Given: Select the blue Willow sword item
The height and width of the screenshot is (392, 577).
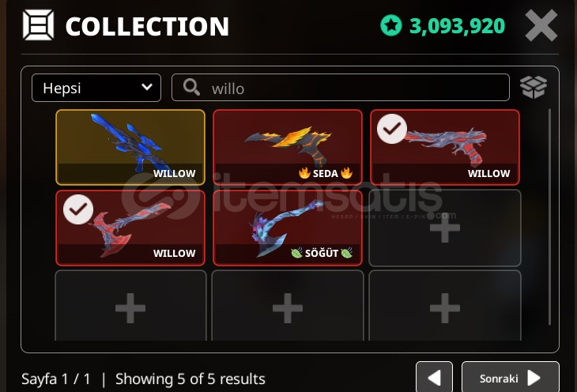Looking at the screenshot, I should pyautogui.click(x=130, y=147).
